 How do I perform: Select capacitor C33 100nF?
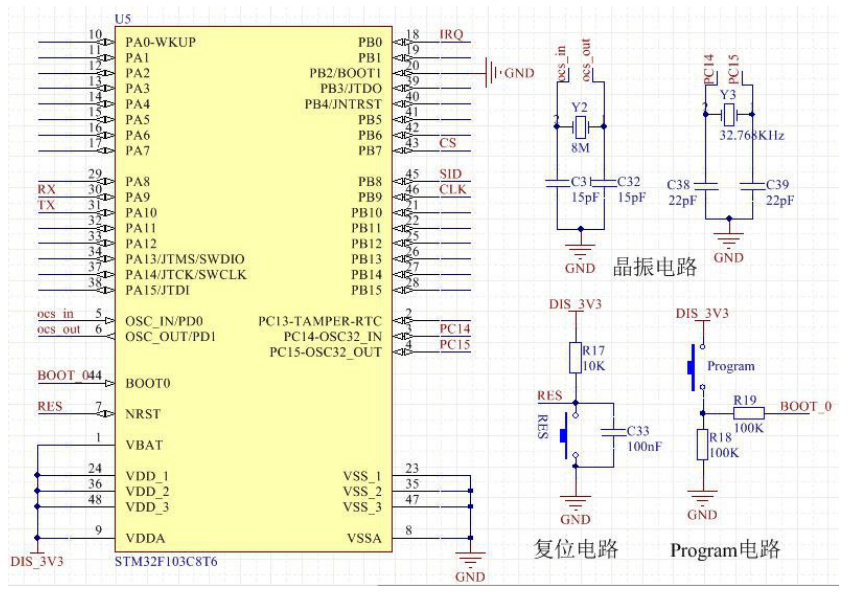pyautogui.click(x=614, y=433)
